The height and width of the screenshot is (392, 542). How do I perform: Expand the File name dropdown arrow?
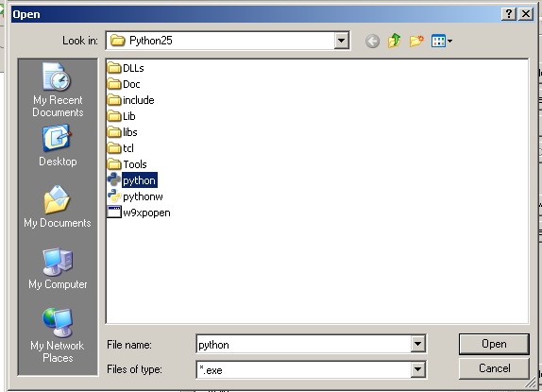tap(418, 344)
